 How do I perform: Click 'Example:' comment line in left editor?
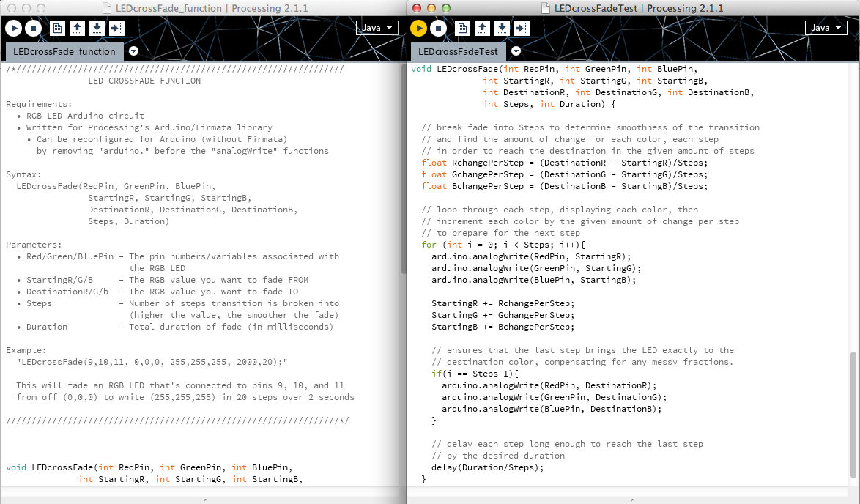click(26, 350)
